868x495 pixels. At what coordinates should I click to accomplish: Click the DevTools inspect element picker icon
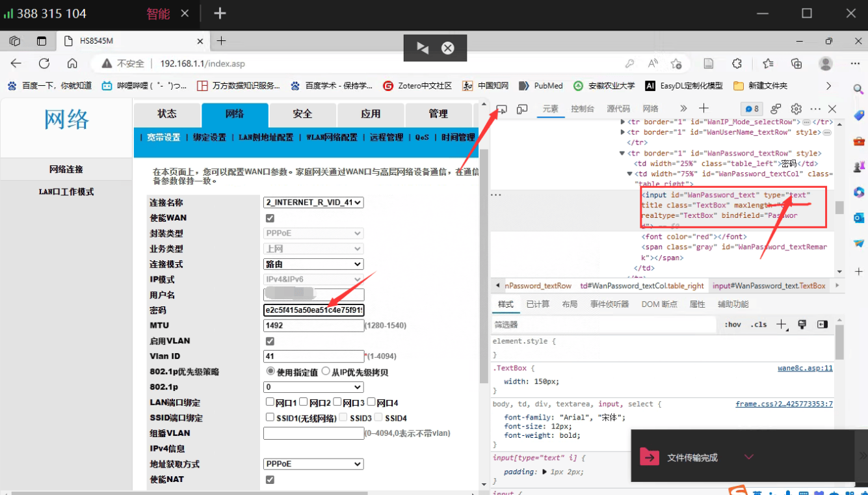pos(501,109)
